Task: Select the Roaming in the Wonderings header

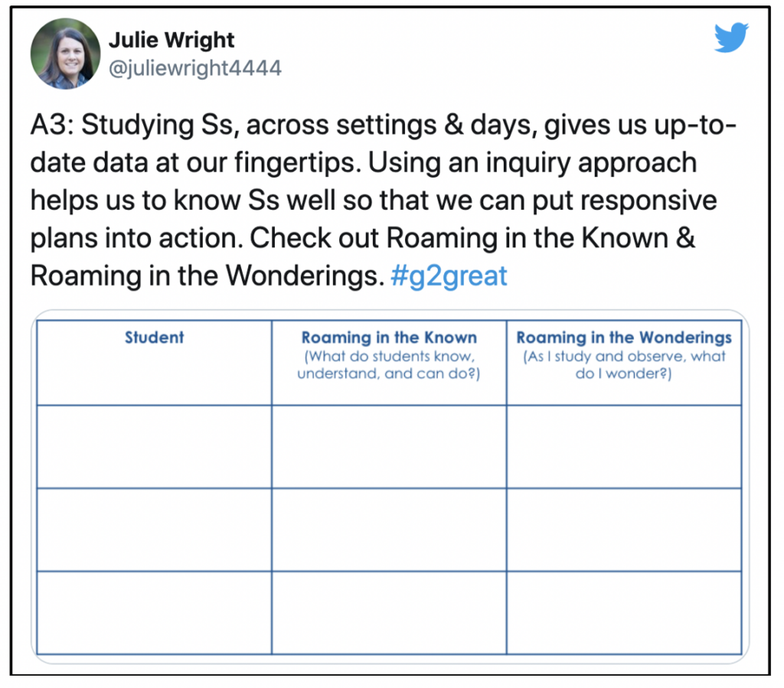Action: (x=624, y=337)
